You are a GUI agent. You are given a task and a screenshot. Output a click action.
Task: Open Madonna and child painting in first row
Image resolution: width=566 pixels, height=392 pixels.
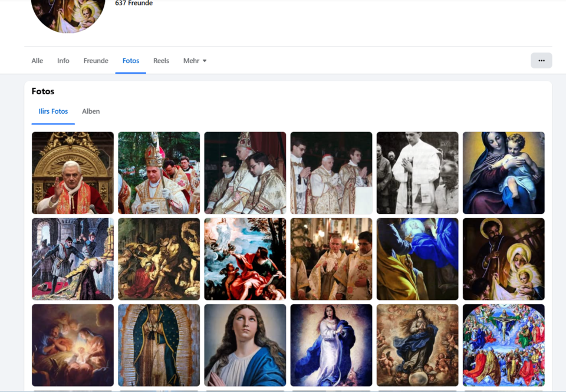pyautogui.click(x=504, y=173)
